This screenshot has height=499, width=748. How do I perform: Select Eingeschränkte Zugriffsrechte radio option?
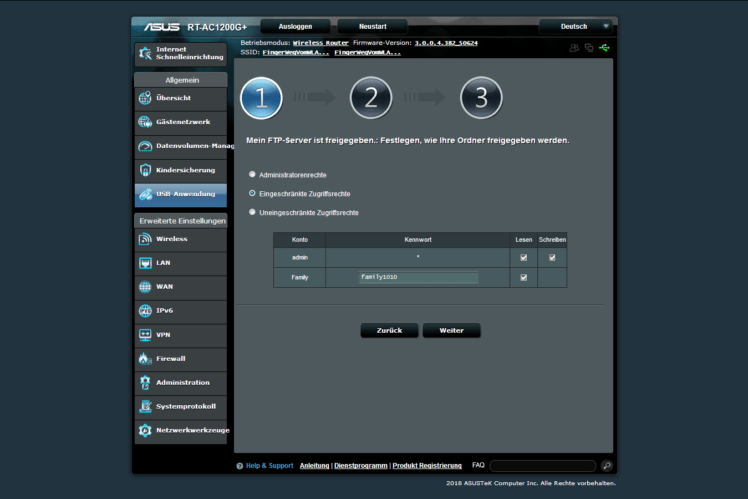(x=252, y=193)
